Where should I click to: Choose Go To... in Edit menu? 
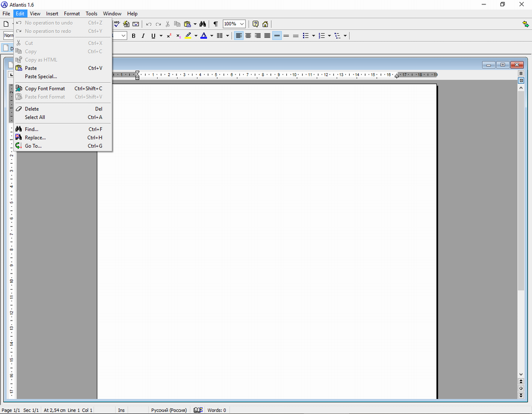tap(63, 146)
